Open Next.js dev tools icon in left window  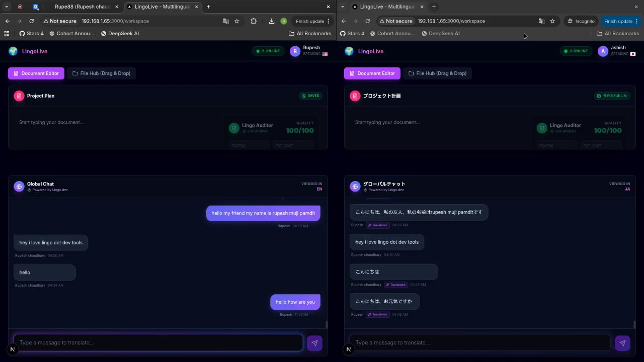[13, 349]
